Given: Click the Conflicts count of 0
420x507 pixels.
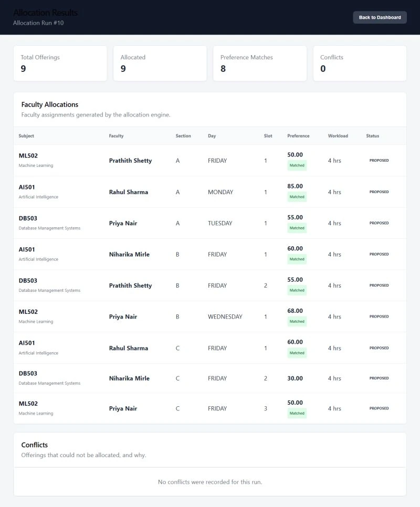Looking at the screenshot, I should [323, 69].
